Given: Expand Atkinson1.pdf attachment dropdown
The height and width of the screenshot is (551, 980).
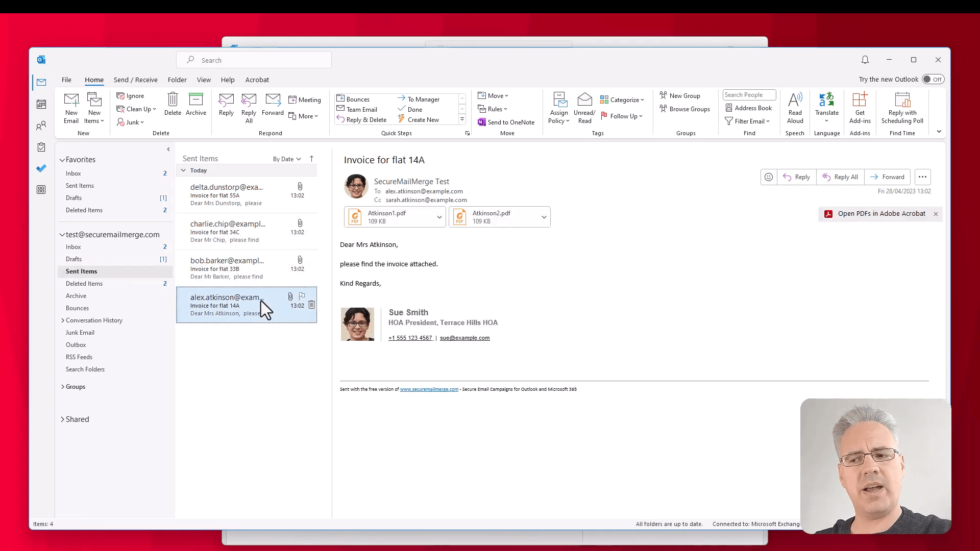Looking at the screenshot, I should point(439,217).
